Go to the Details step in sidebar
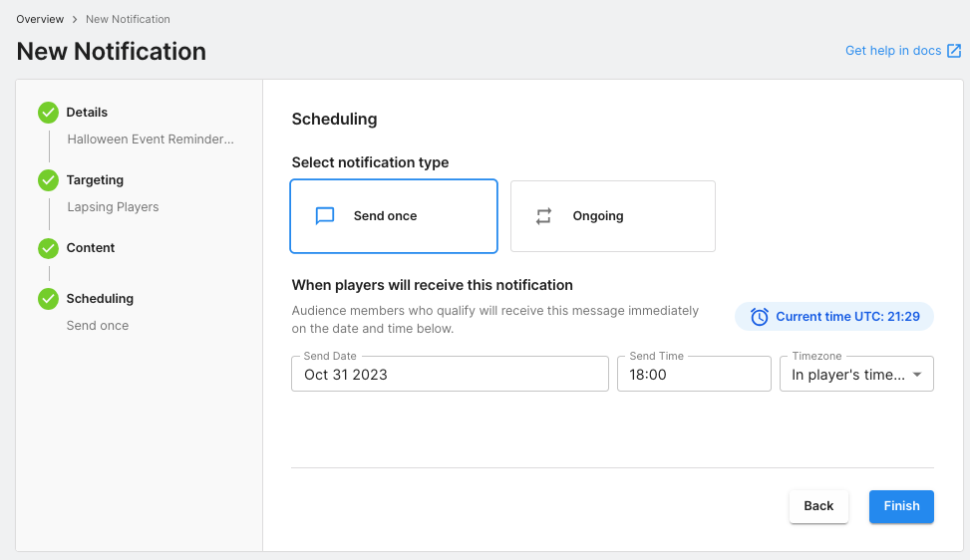 coord(87,113)
